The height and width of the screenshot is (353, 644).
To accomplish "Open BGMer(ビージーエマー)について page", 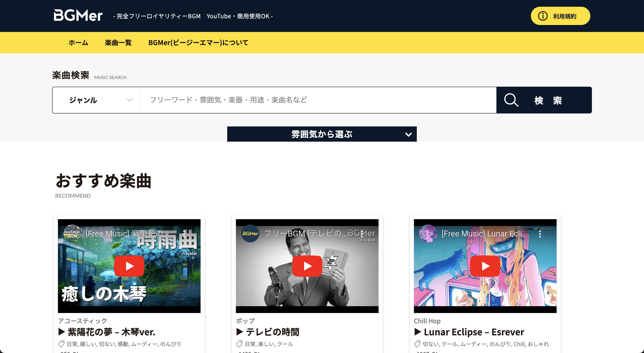I will click(x=198, y=43).
